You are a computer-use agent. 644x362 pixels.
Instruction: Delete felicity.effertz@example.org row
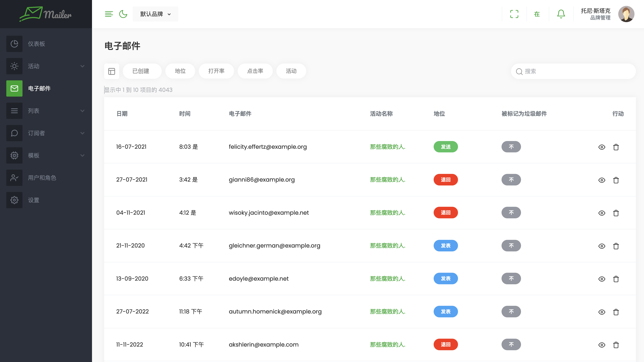(x=616, y=147)
